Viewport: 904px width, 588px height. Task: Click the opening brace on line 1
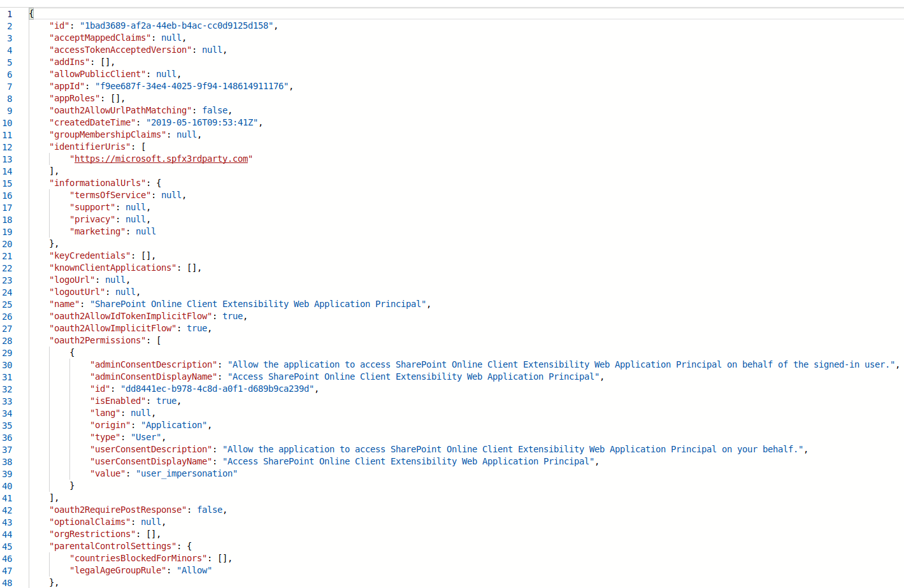31,13
